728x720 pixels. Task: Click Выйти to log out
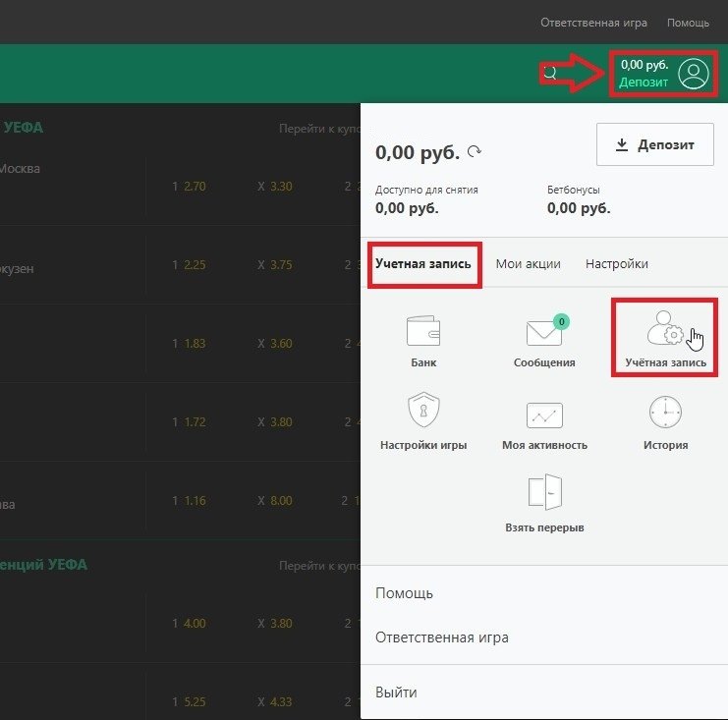396,692
